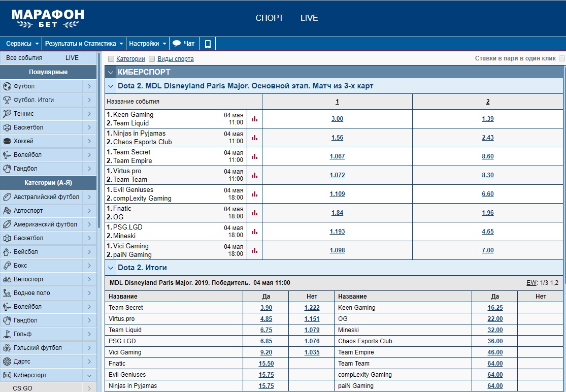
Task: Enable Ставки в пари в один клик checkbox
Action: [x=561, y=58]
